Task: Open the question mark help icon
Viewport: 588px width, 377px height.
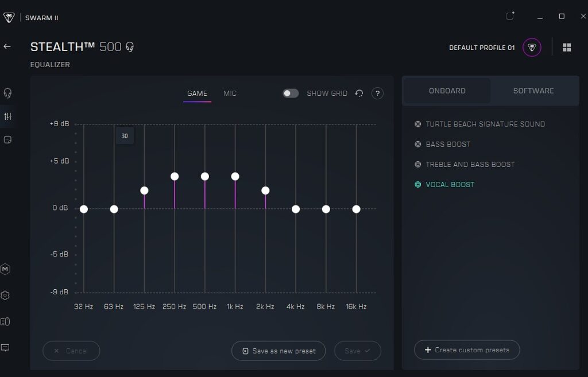Action: click(377, 94)
